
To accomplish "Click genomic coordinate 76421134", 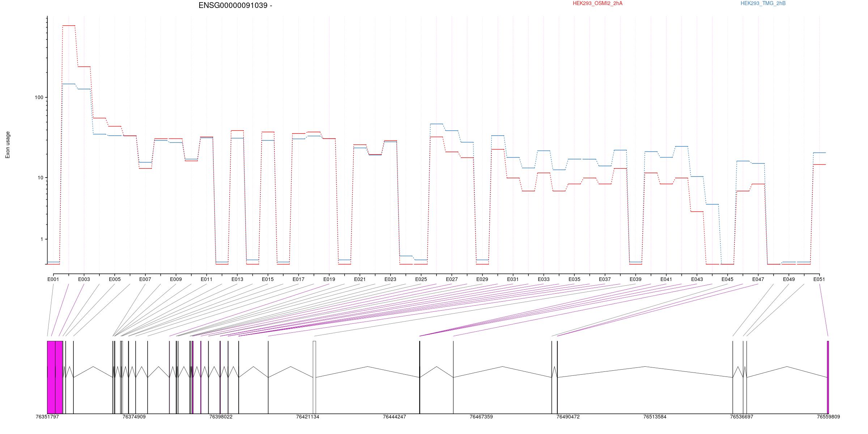I will tap(308, 417).
